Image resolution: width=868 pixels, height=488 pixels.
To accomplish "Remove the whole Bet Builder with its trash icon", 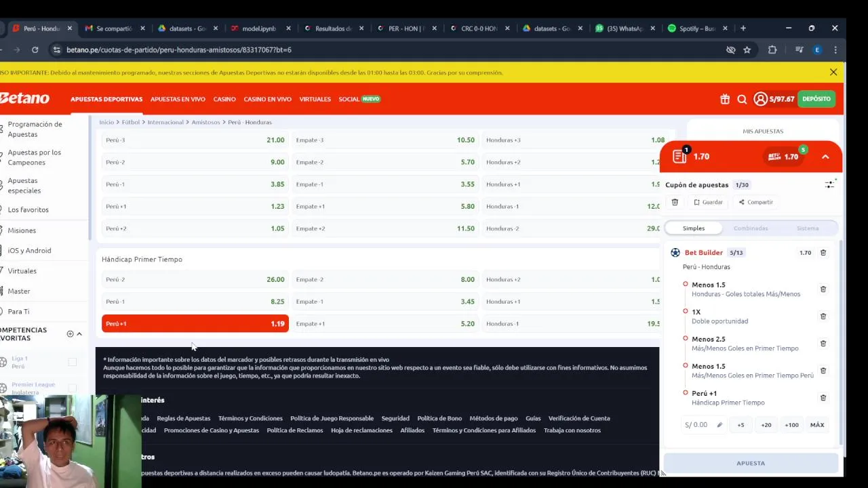I will pyautogui.click(x=823, y=253).
